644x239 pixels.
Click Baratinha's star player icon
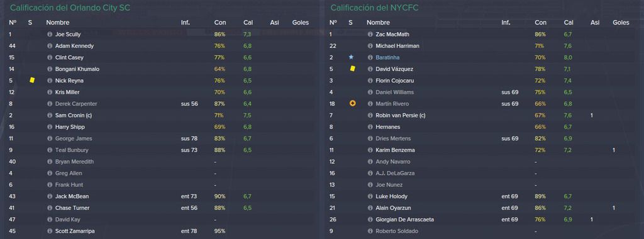[352, 57]
